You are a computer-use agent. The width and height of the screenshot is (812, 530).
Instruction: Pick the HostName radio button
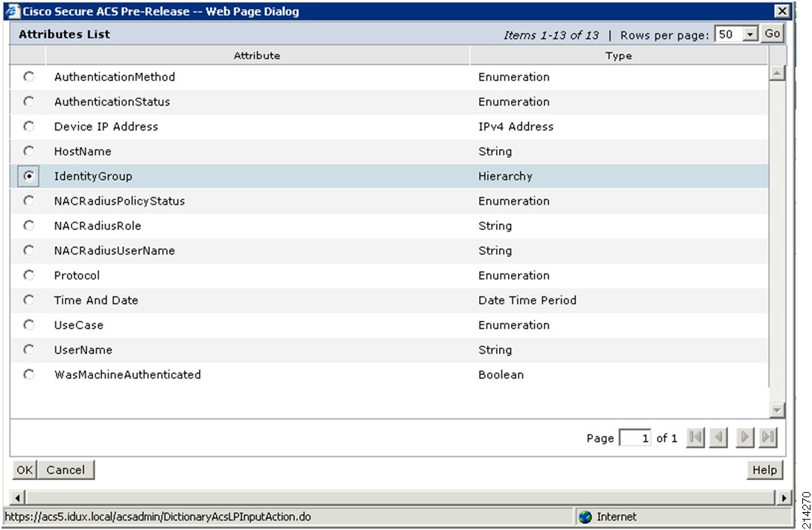click(28, 151)
